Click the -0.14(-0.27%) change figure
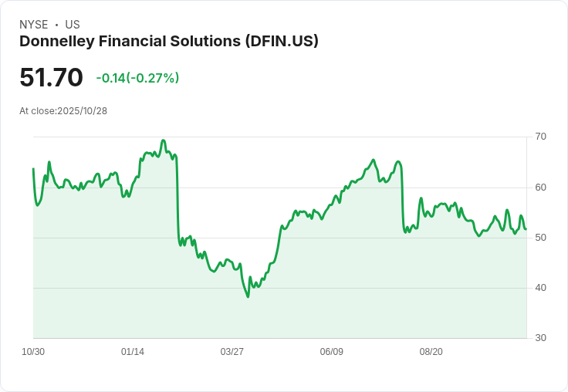Viewport: 568px width, 392px height. (x=137, y=78)
